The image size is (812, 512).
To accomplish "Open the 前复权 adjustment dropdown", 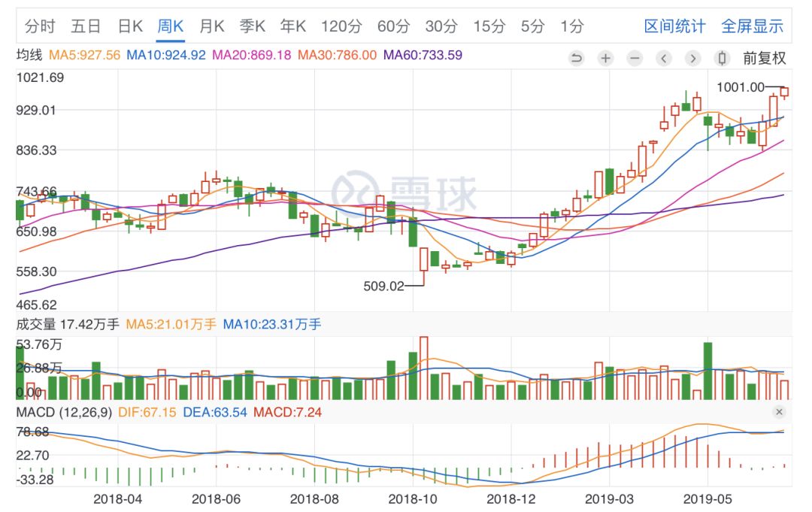I will pos(764,59).
